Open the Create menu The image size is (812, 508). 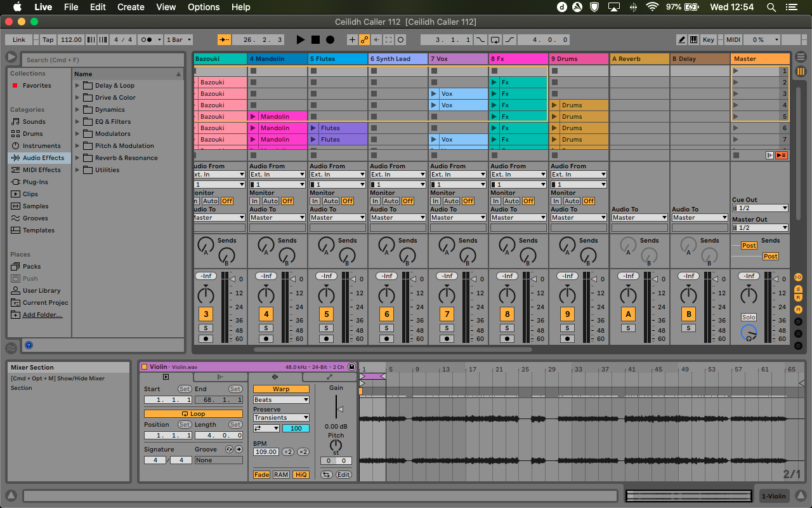[x=131, y=7]
